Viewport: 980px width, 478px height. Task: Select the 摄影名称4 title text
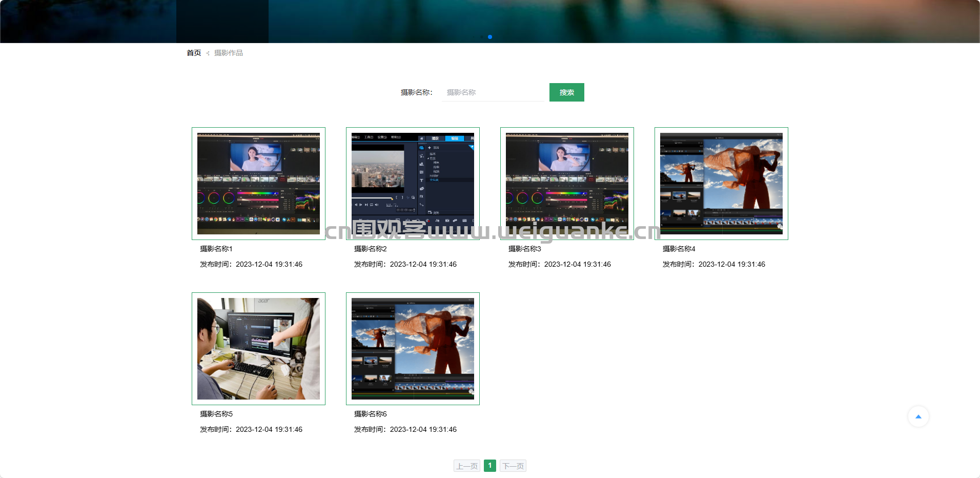pos(679,249)
